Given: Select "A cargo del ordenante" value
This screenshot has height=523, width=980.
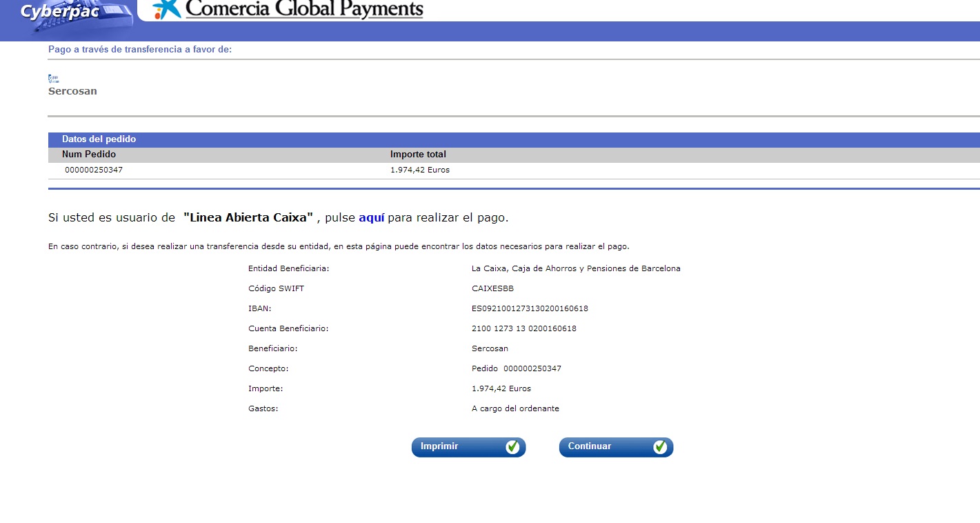Looking at the screenshot, I should tap(515, 408).
